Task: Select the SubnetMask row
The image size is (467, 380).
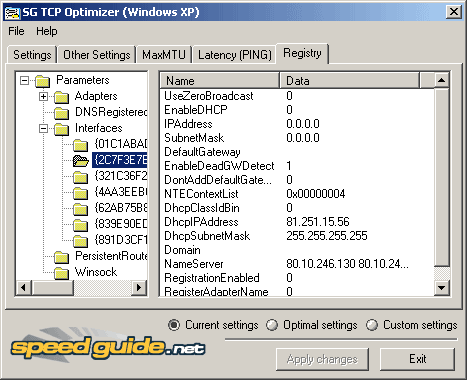Action: tap(297, 138)
